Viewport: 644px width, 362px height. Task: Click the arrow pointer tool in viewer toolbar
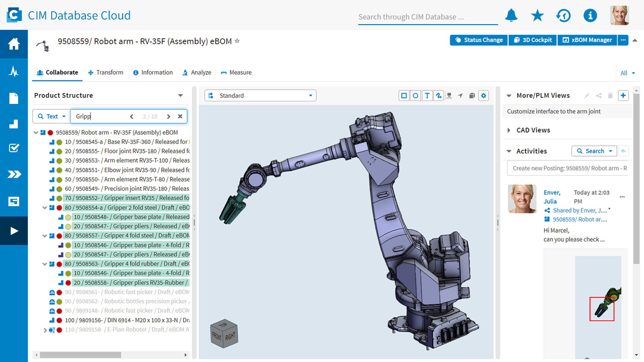click(x=461, y=96)
